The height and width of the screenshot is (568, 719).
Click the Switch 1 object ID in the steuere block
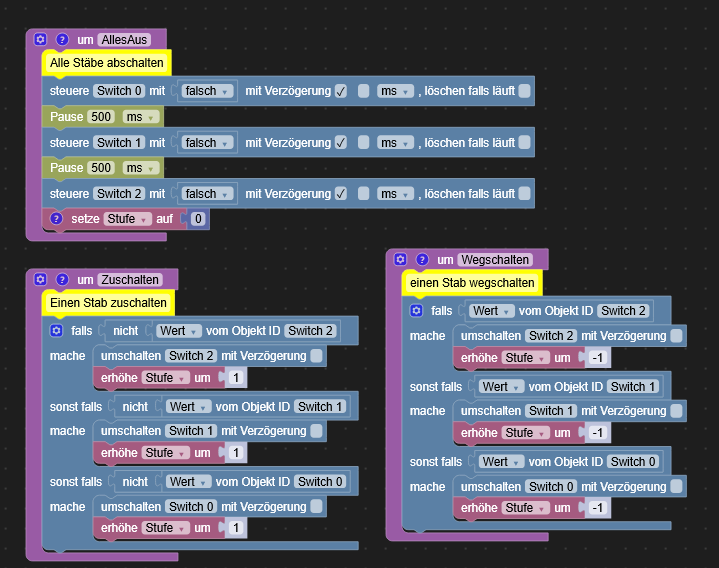tap(119, 143)
